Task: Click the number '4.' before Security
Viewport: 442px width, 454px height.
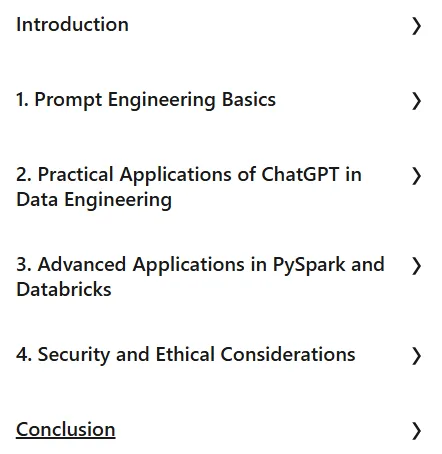Action: point(24,354)
